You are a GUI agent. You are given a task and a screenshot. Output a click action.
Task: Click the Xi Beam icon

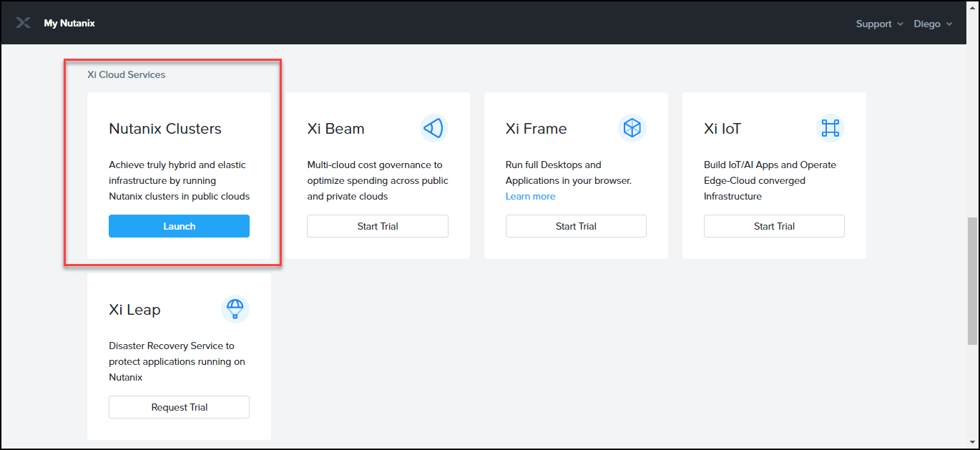[433, 129]
